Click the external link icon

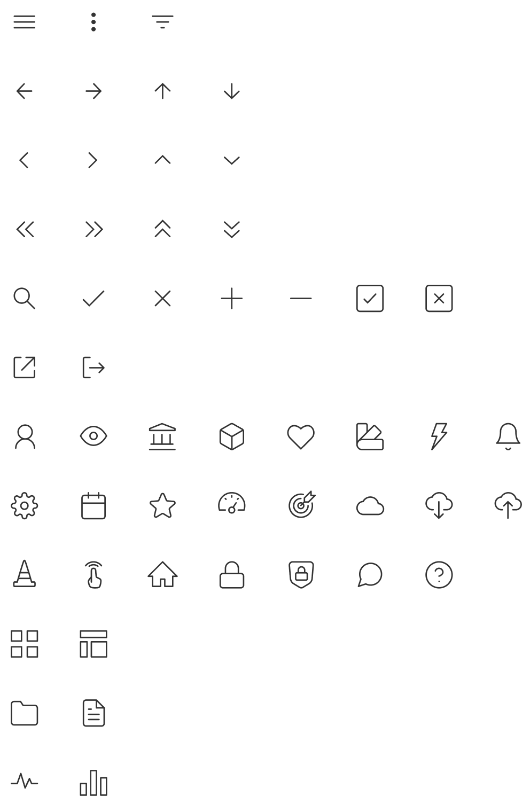coord(25,367)
